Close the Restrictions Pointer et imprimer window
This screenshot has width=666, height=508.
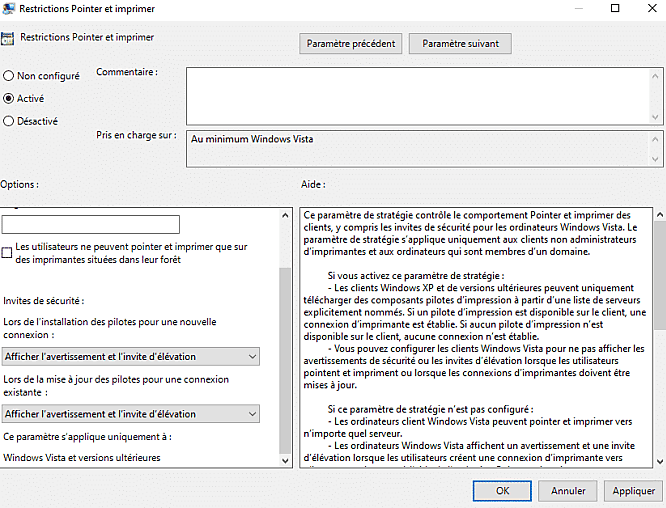click(x=652, y=8)
